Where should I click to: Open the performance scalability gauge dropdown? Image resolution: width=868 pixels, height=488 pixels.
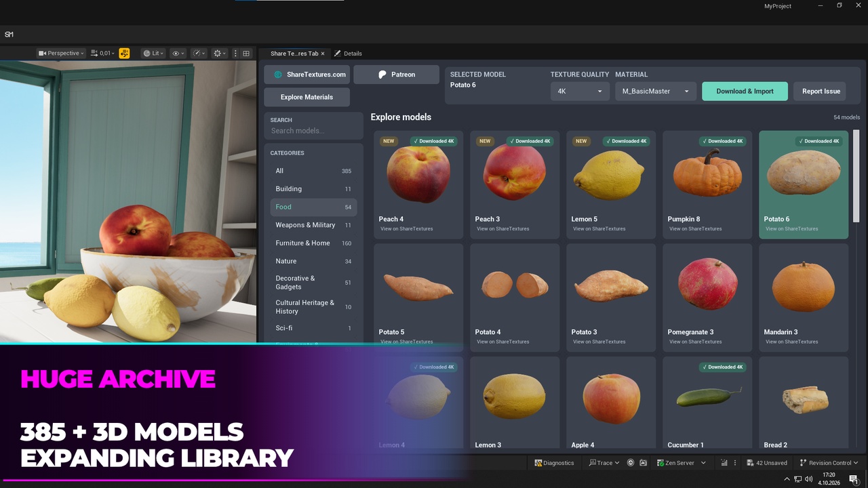pos(199,53)
